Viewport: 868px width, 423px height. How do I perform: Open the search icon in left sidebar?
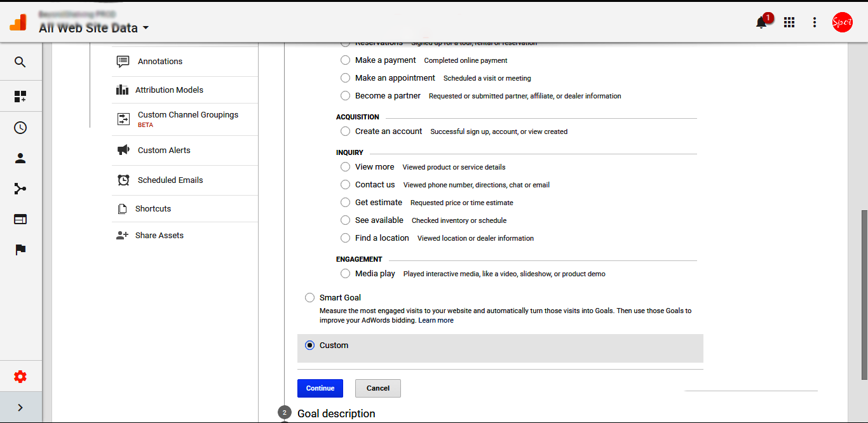click(x=20, y=62)
